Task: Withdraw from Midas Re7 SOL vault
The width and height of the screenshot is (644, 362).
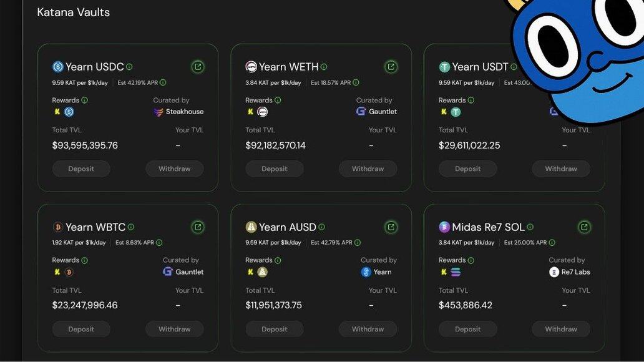Action: coord(560,329)
